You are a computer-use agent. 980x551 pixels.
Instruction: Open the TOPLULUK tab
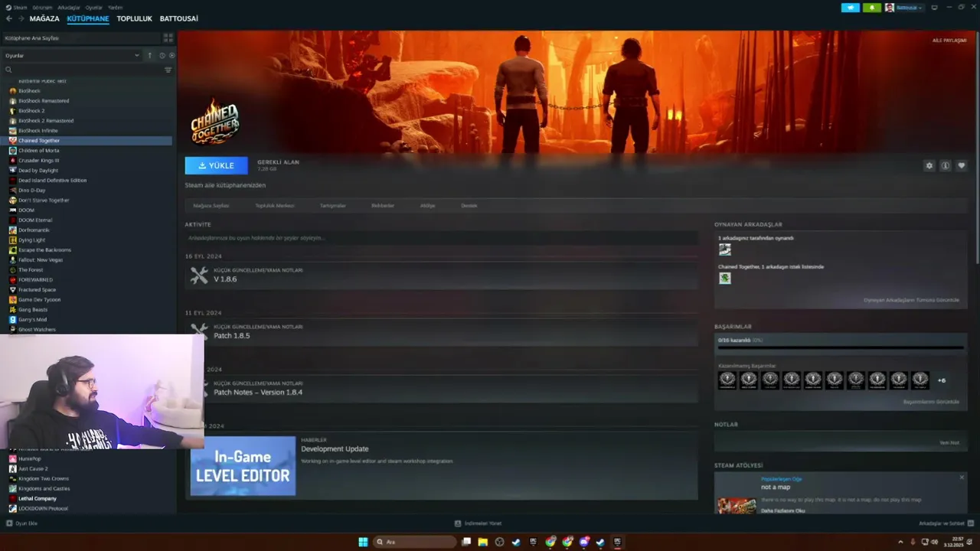click(x=135, y=18)
